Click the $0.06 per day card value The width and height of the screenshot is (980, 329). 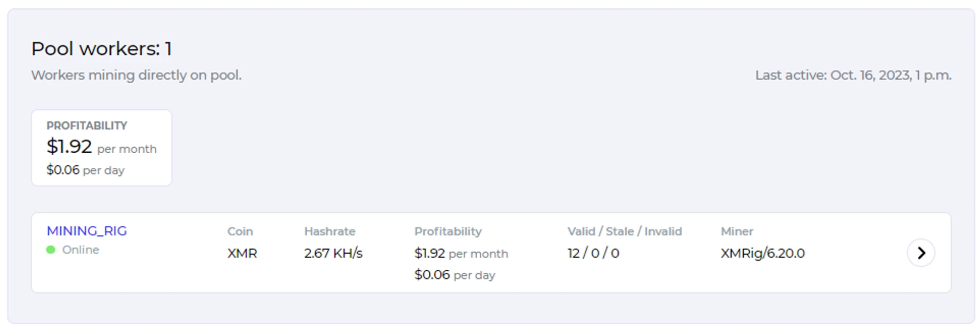(x=85, y=170)
